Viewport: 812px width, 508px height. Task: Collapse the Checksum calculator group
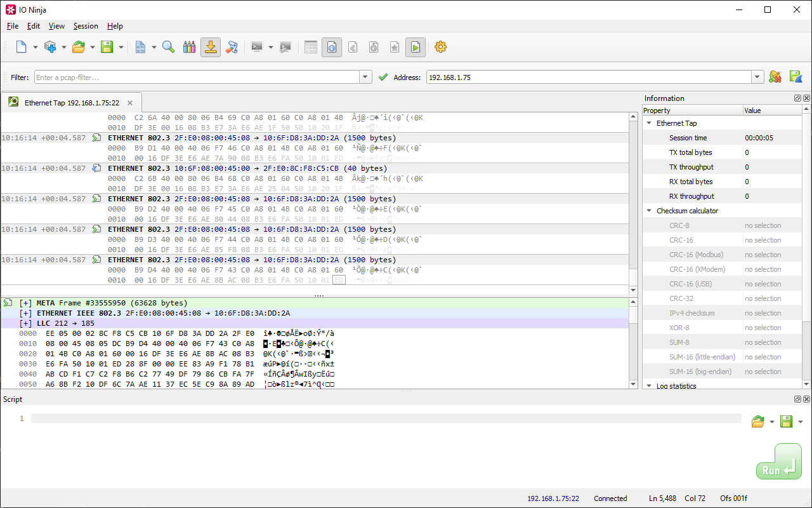pyautogui.click(x=649, y=211)
